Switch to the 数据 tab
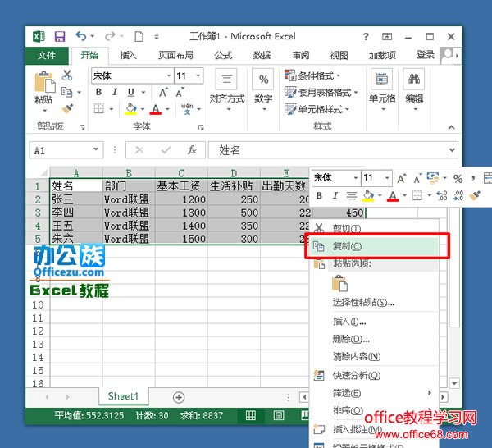The width and height of the screenshot is (492, 448). 262,56
